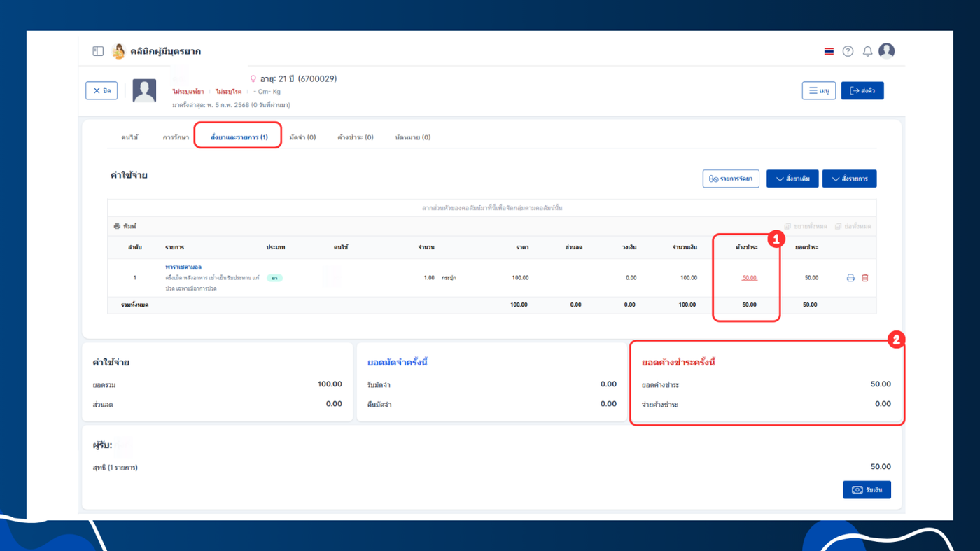Delete the พาราเซตามอล row
The height and width of the screenshot is (551, 980).
tap(865, 278)
